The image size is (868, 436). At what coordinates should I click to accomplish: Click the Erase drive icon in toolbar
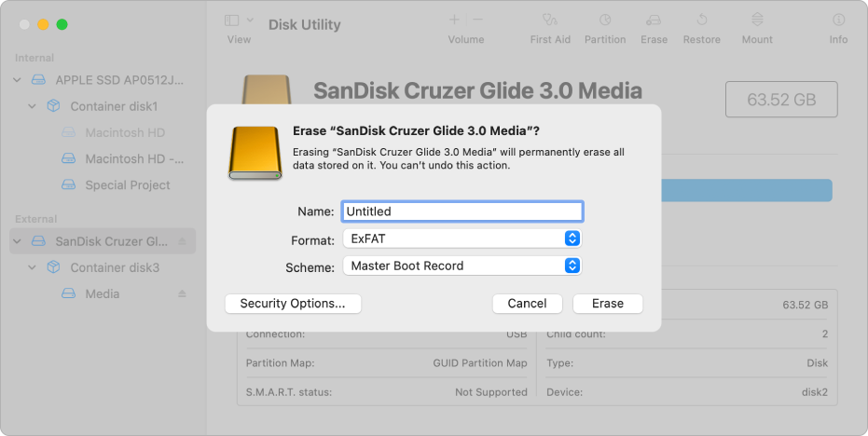point(654,20)
